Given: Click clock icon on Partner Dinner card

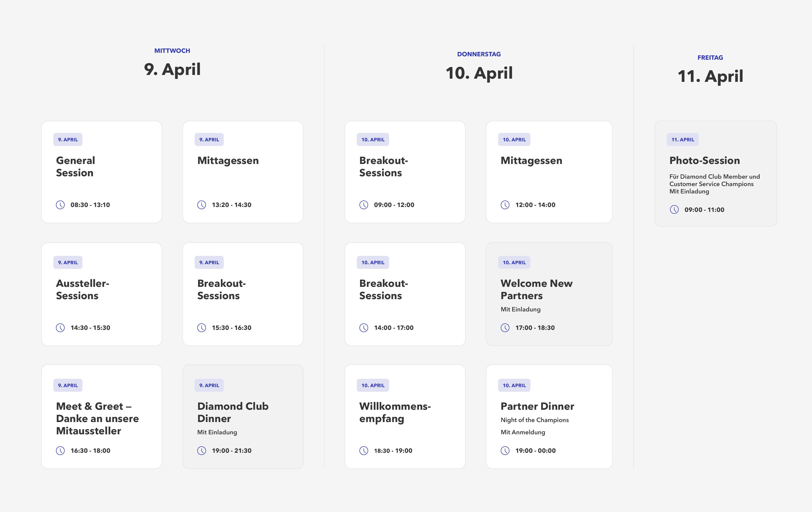Looking at the screenshot, I should click(x=505, y=451).
